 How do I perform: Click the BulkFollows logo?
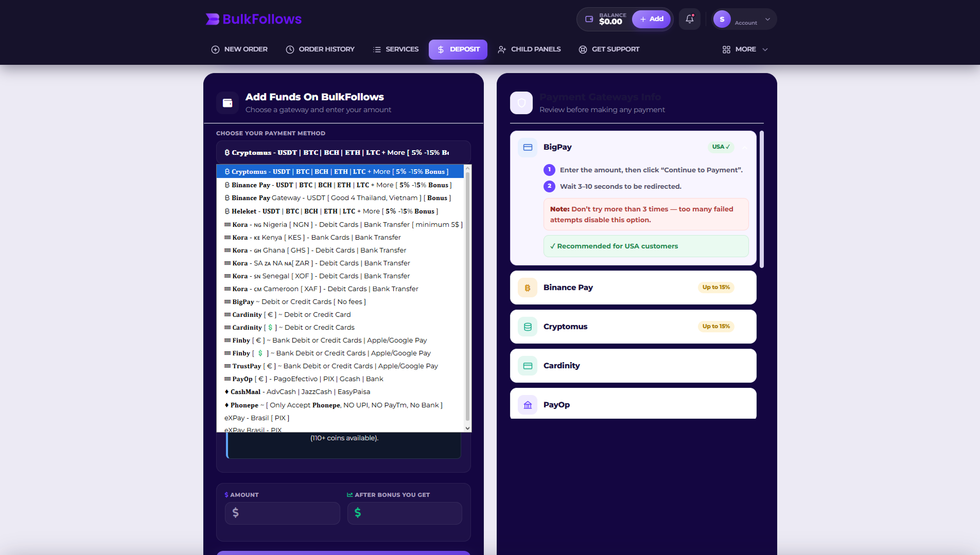click(x=254, y=19)
